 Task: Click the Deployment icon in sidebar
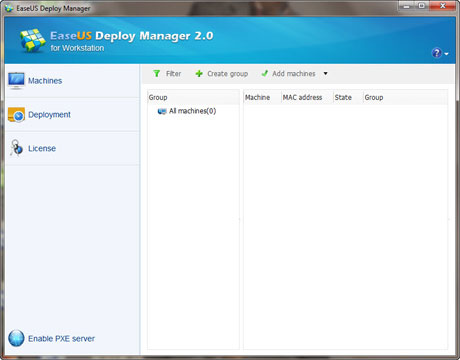pyautogui.click(x=16, y=115)
